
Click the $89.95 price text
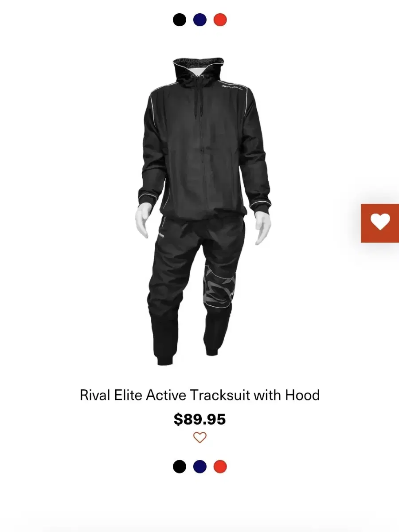pyautogui.click(x=200, y=419)
